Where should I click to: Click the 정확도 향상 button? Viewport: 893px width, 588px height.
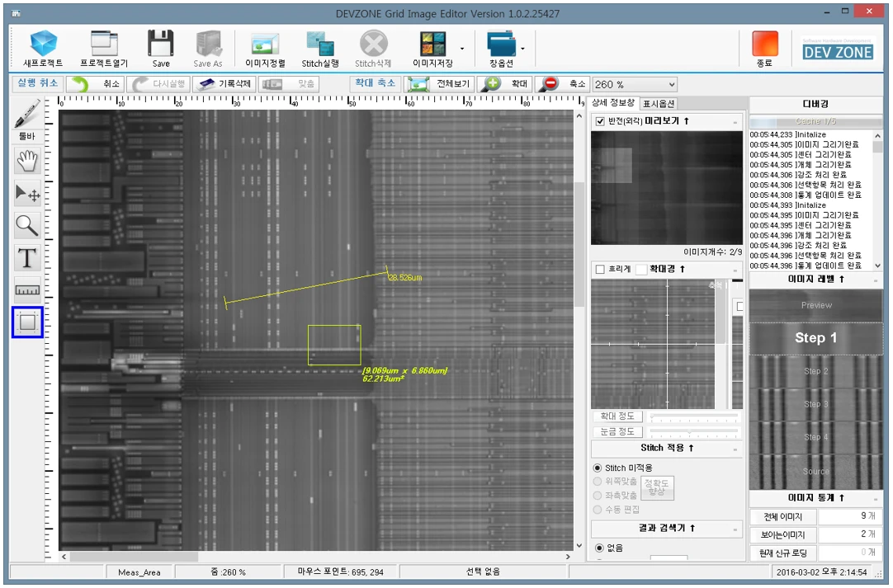click(x=657, y=487)
